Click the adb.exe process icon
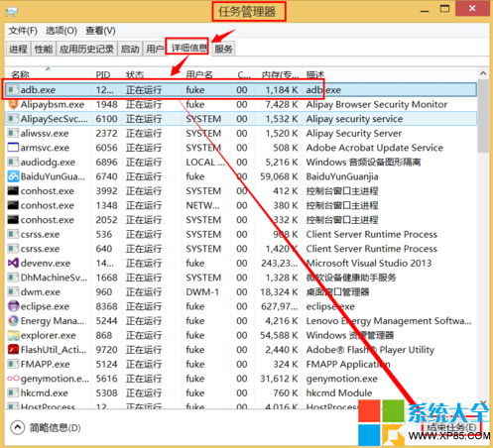 coord(13,89)
